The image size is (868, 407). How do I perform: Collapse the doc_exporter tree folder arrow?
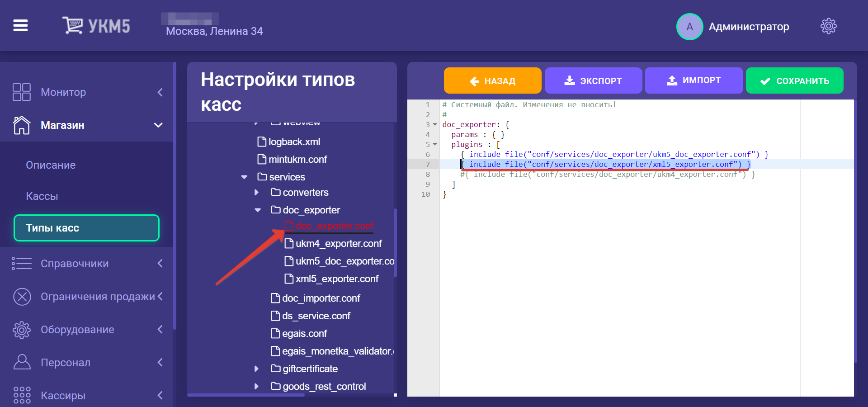[258, 210]
